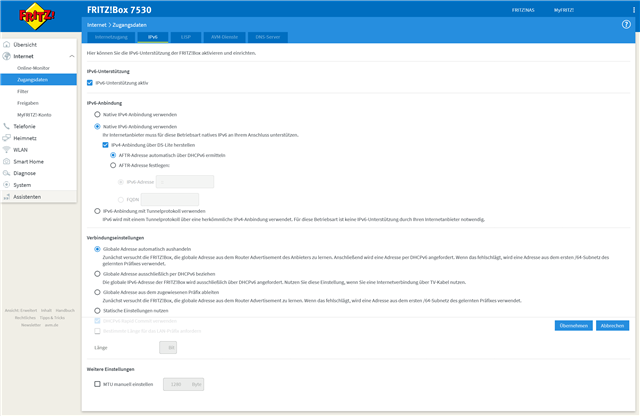Open Filter in sidebar

23,91
